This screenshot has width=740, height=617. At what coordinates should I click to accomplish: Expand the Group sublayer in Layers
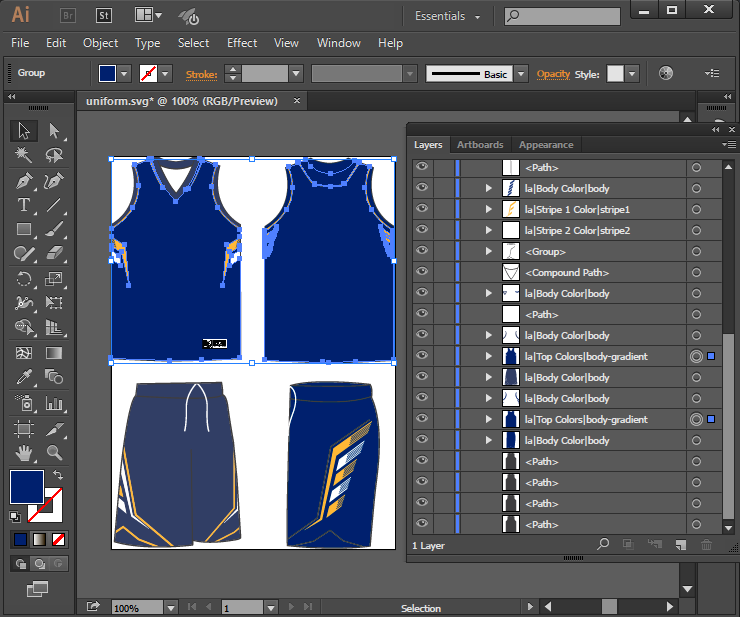point(489,251)
